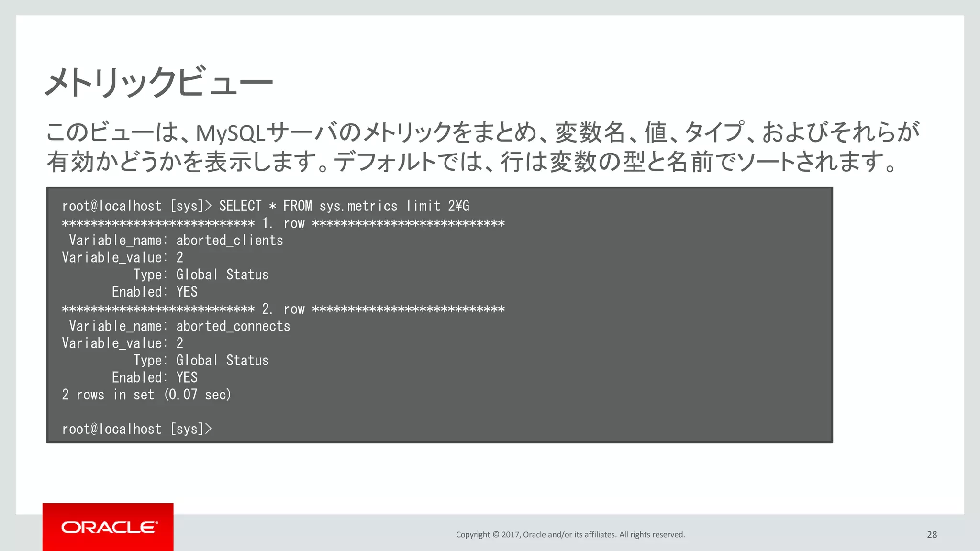Image resolution: width=980 pixels, height=551 pixels.
Task: Click 'Variable_value: 2' in the first row
Action: coord(122,257)
